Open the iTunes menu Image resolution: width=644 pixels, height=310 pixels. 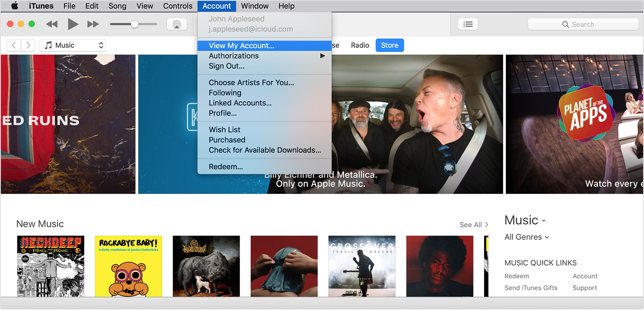41,6
